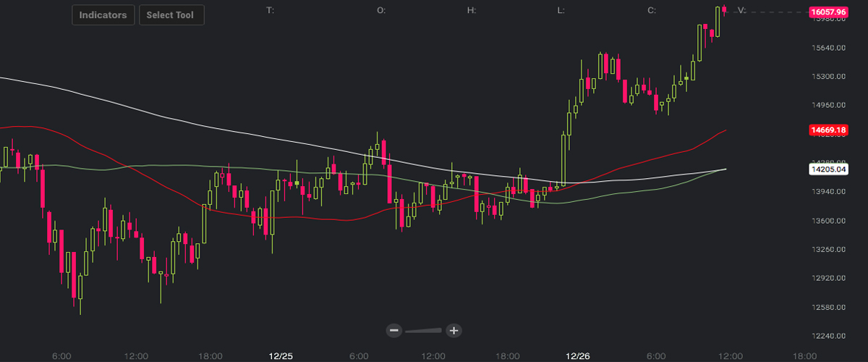Click the V: volume readout label
The height and width of the screenshot is (362, 868).
(741, 10)
